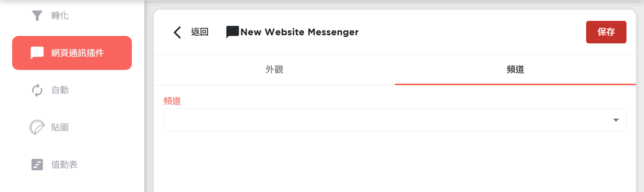Click the chat bubble icon in sidebar
Screen dimensions: 644x192
click(37, 53)
